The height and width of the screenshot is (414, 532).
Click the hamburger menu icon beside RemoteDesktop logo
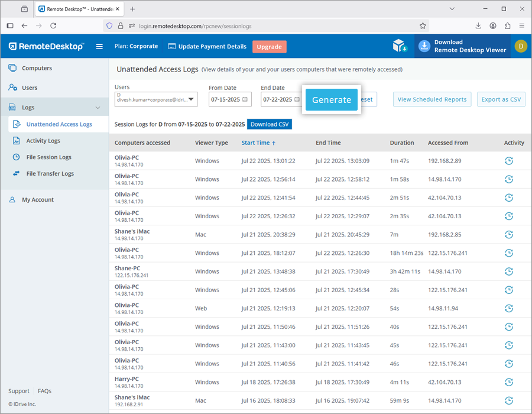[99, 46]
